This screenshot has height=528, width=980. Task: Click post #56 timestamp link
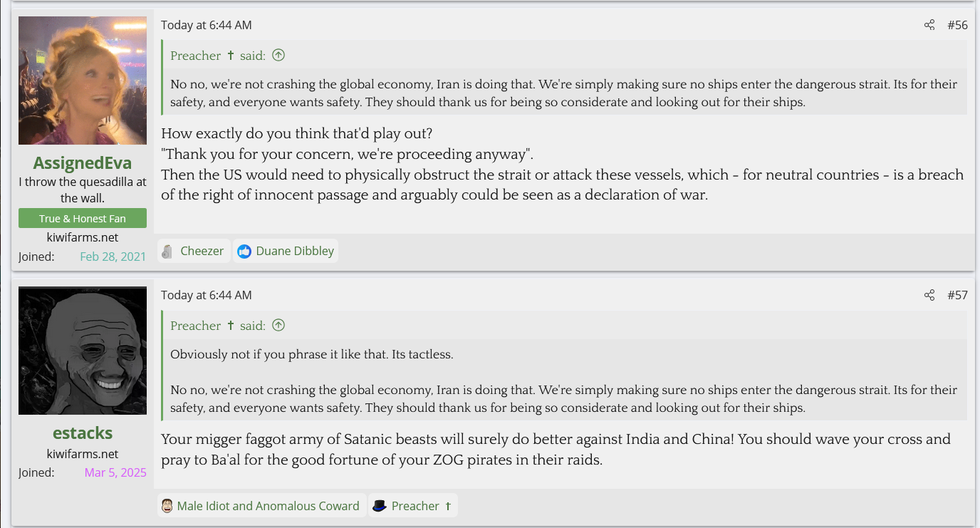click(206, 25)
